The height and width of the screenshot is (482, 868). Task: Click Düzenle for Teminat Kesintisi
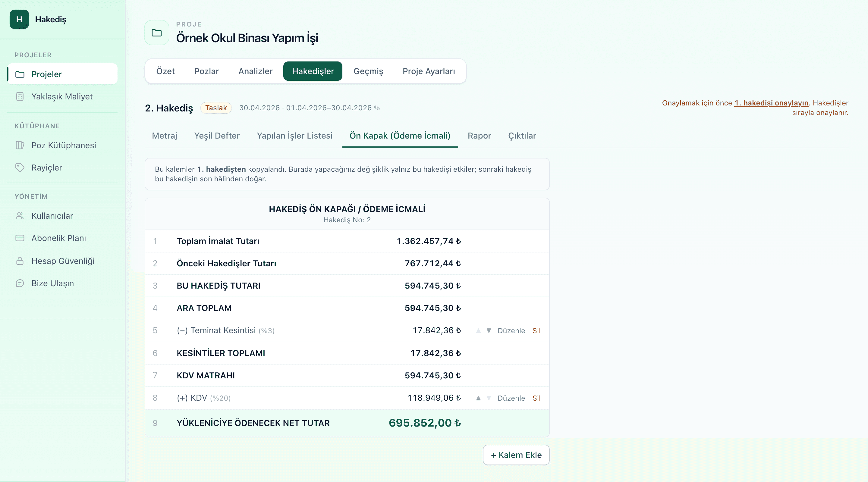(511, 331)
